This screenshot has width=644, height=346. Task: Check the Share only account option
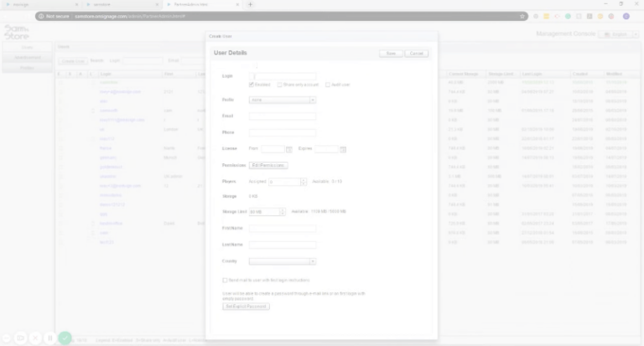point(281,85)
